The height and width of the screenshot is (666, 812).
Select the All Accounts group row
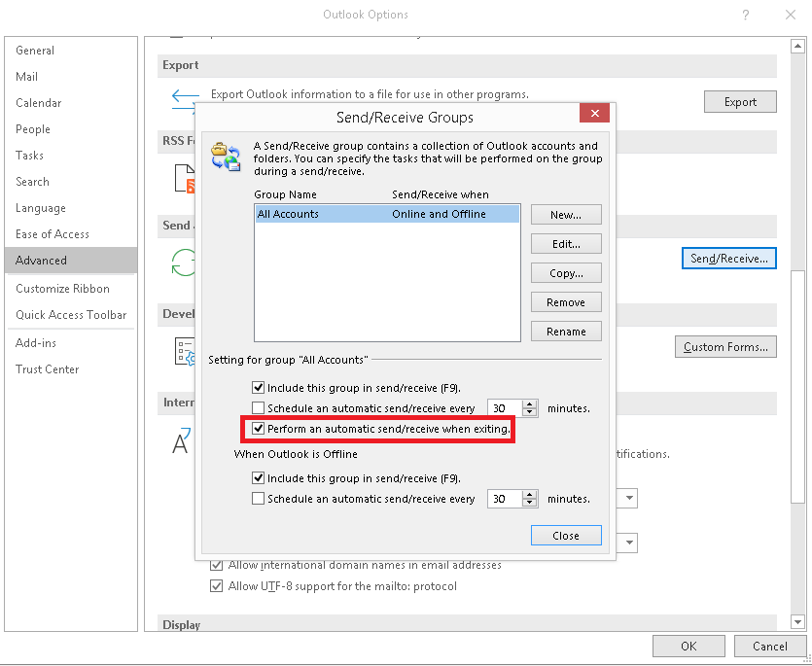tap(387, 214)
